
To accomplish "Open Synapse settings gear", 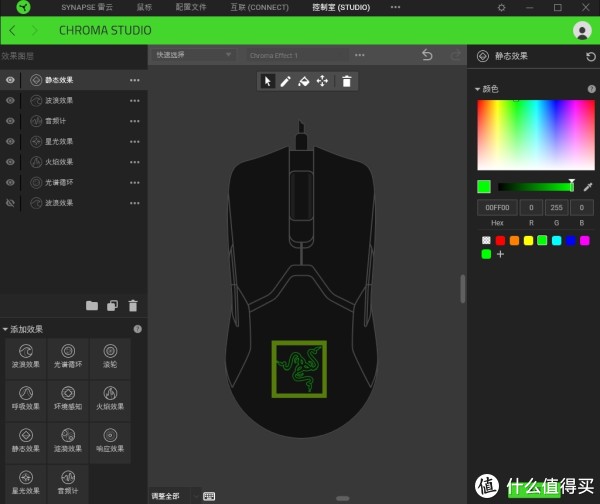I will (x=501, y=7).
